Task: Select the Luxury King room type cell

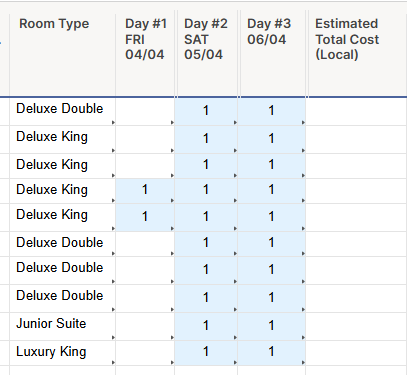Action: coord(63,353)
